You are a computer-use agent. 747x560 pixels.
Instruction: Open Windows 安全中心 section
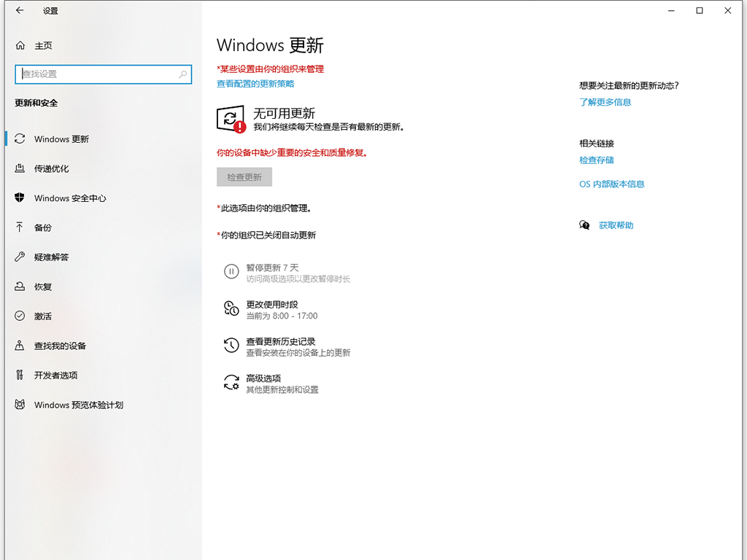(70, 198)
